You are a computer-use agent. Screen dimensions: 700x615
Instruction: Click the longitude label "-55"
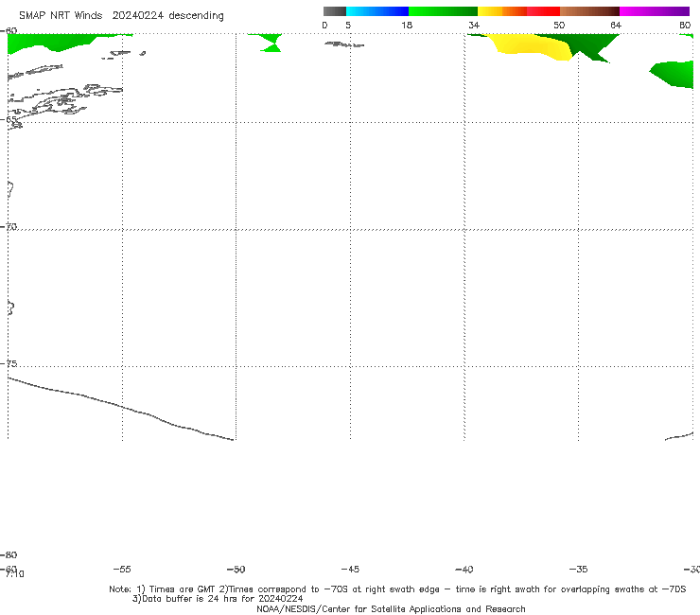(122, 570)
